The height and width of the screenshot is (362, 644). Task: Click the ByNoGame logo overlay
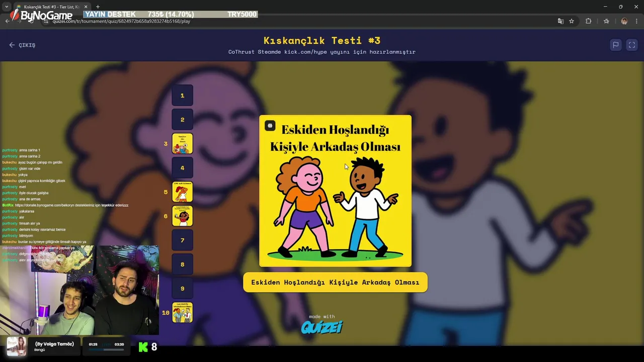[41, 16]
